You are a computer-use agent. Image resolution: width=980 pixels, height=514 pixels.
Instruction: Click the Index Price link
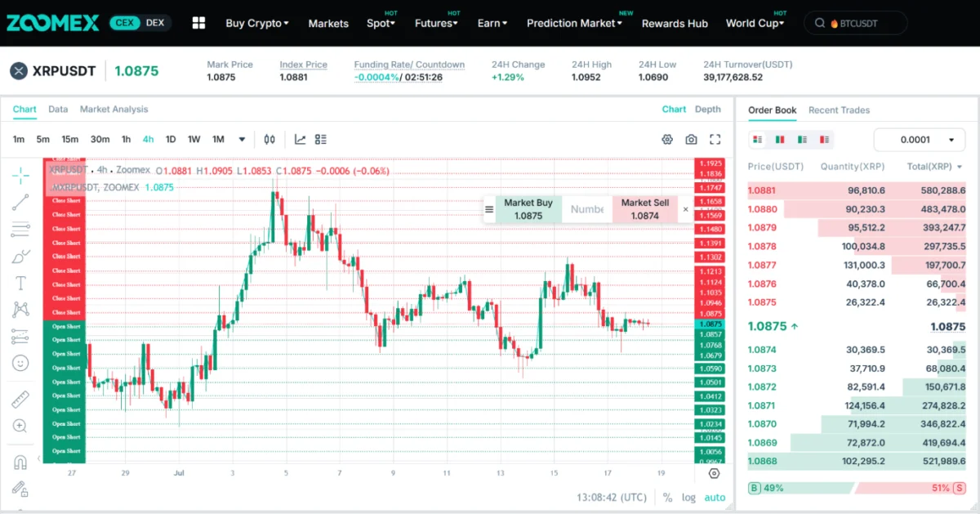point(303,65)
